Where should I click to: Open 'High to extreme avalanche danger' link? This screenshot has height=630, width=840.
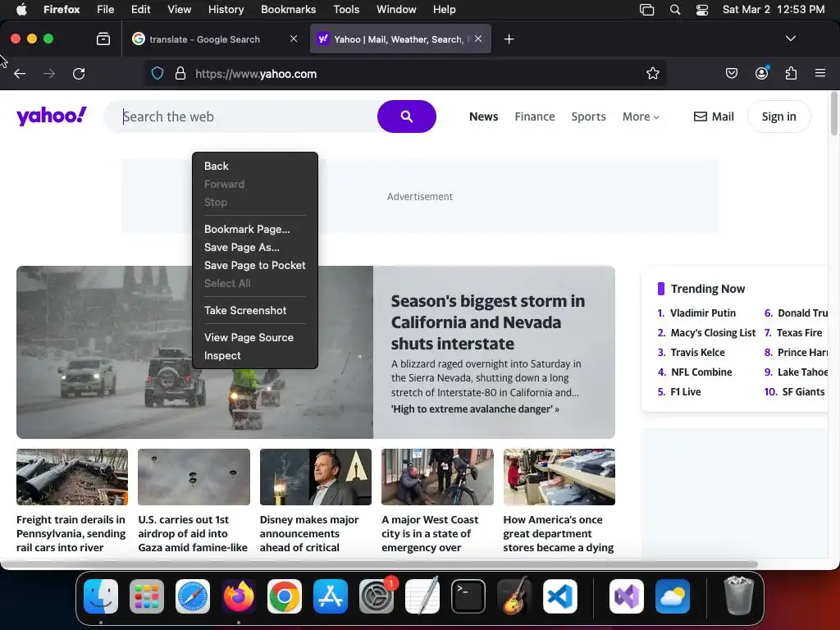475,409
